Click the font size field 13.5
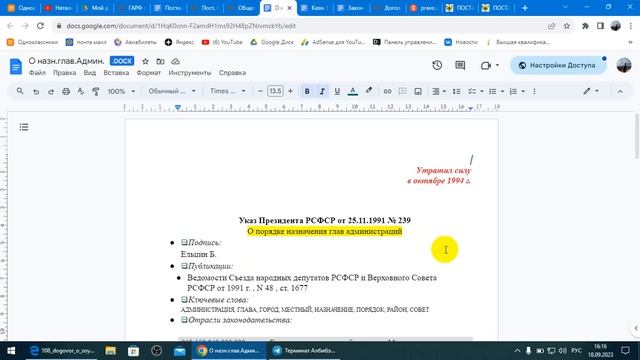The width and height of the screenshot is (640, 360). pyautogui.click(x=275, y=91)
